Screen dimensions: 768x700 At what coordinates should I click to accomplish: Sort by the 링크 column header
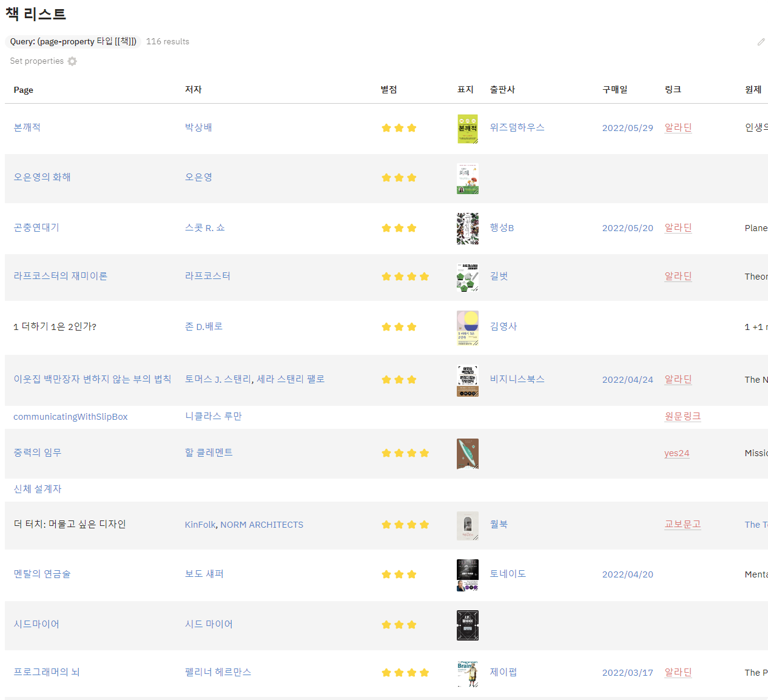[673, 90]
